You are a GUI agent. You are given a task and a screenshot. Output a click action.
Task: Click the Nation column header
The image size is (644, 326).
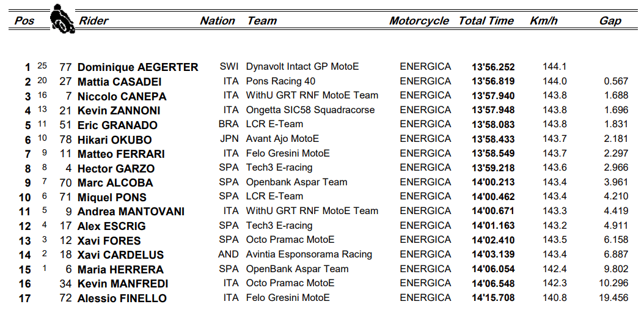(x=217, y=21)
